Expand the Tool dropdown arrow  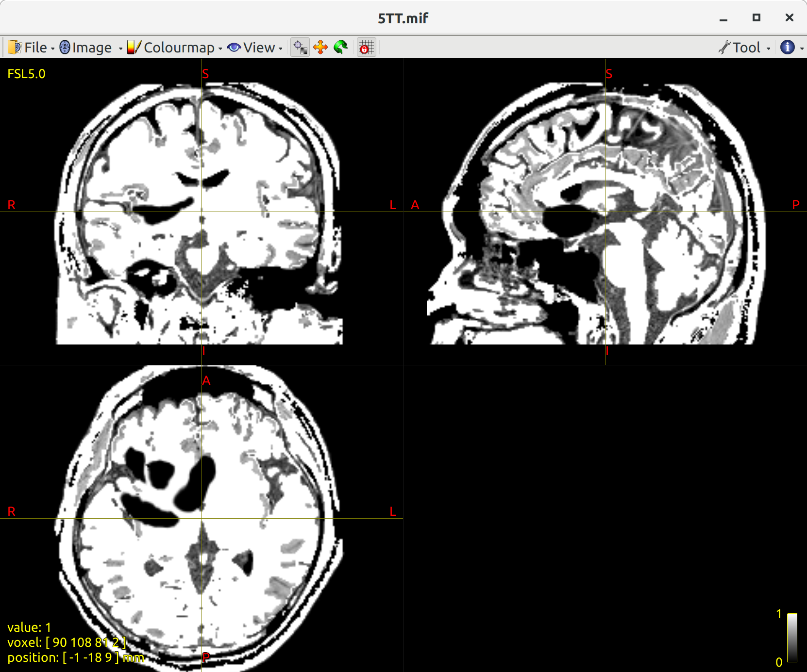[x=768, y=49]
